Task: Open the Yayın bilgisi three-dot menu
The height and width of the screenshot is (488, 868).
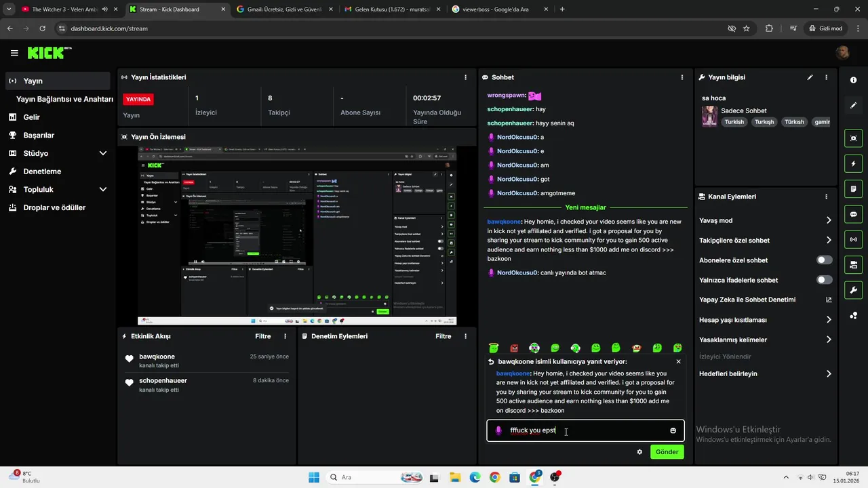Action: coord(826,77)
